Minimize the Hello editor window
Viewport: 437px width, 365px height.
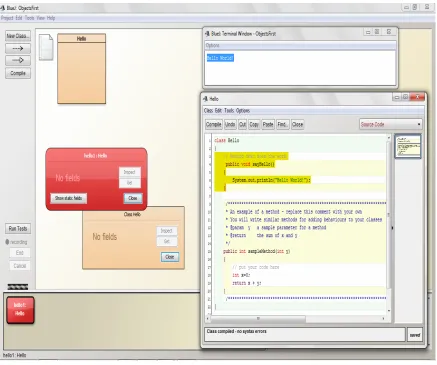click(x=397, y=97)
